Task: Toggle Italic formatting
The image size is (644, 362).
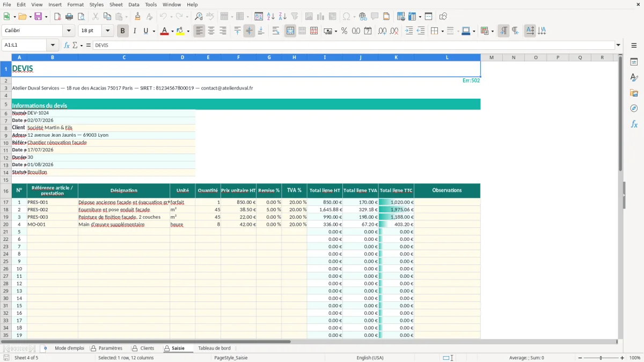Action: 135,31
